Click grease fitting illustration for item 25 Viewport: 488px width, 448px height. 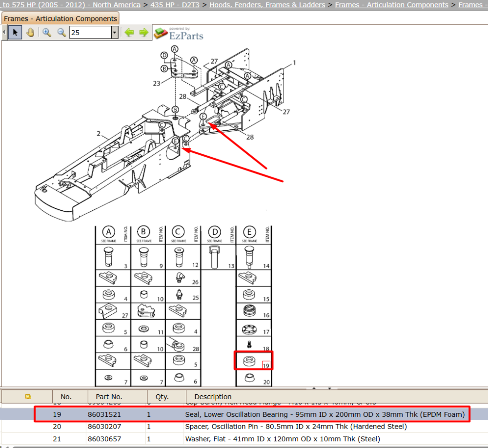(179, 294)
